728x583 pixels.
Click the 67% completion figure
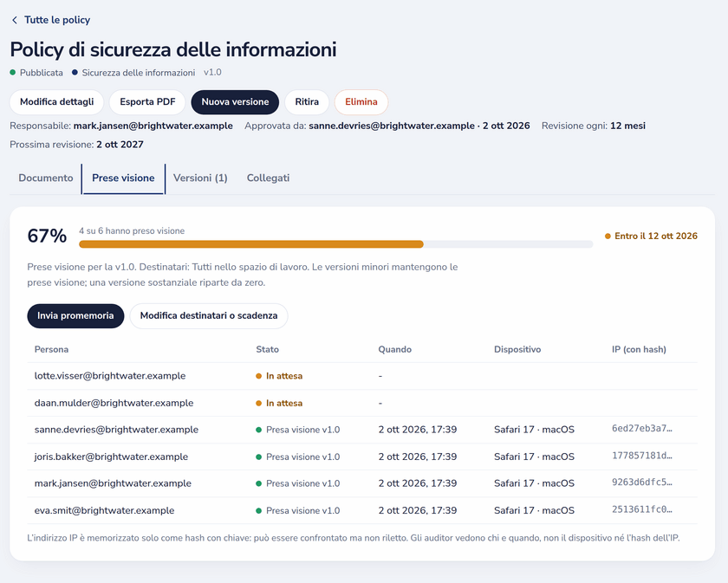47,236
